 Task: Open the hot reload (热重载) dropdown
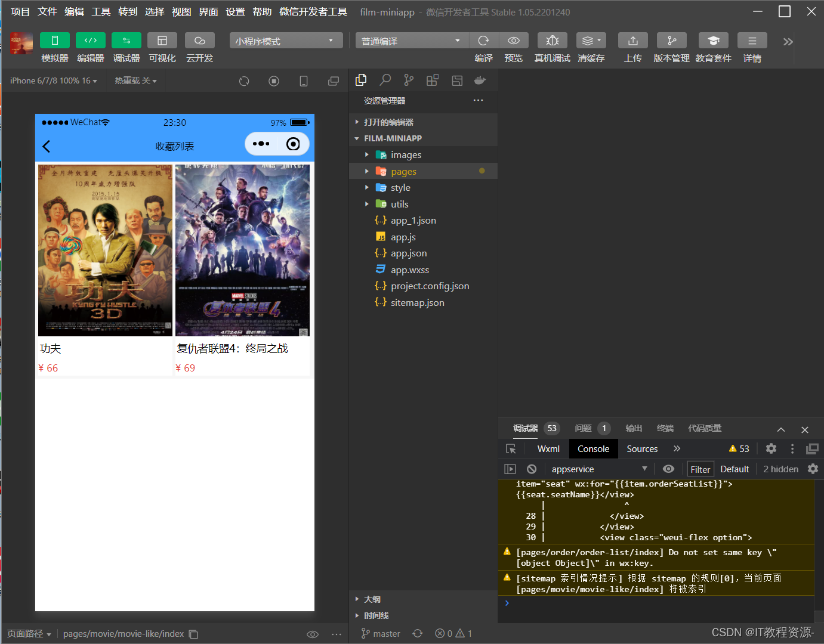[136, 80]
